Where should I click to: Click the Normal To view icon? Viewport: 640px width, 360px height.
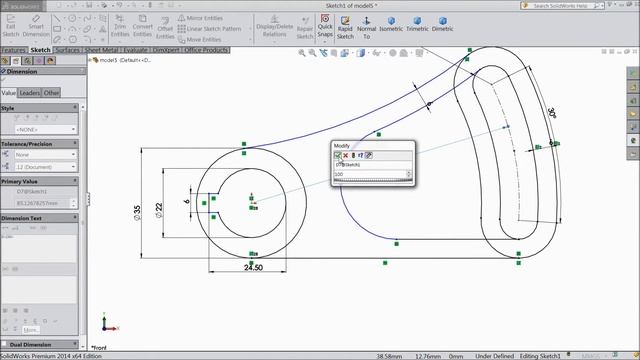(x=367, y=28)
